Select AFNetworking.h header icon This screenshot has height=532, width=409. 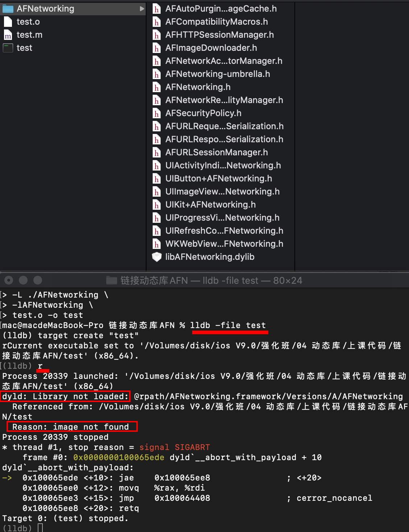(x=157, y=87)
